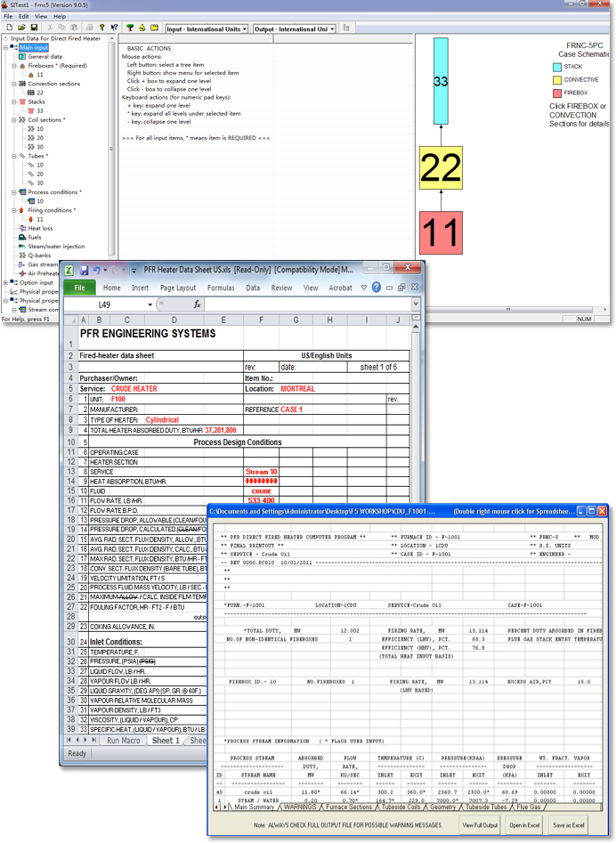Click the Open folder icon in the Frnc5 toolbar

pyautogui.click(x=21, y=28)
